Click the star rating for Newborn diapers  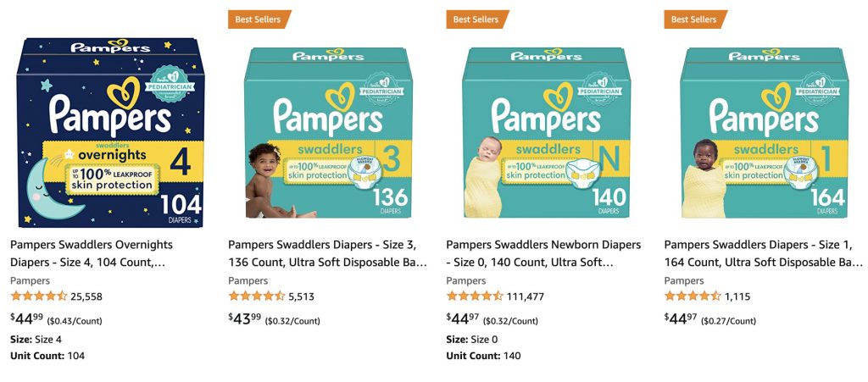pos(475,296)
